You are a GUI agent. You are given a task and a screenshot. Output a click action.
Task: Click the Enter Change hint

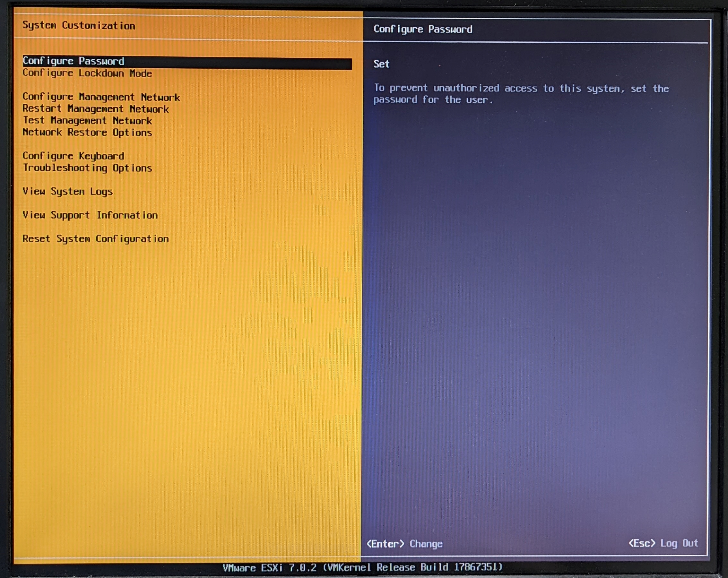(x=404, y=544)
